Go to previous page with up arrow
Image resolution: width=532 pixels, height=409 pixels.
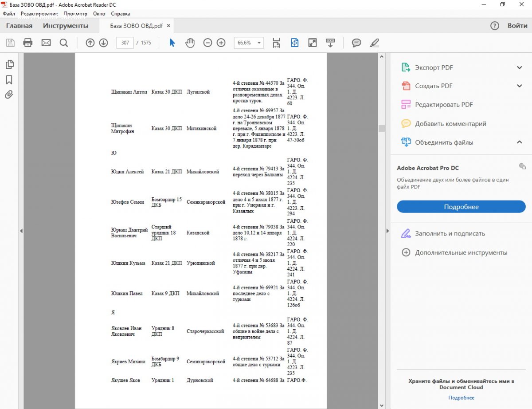click(90, 43)
